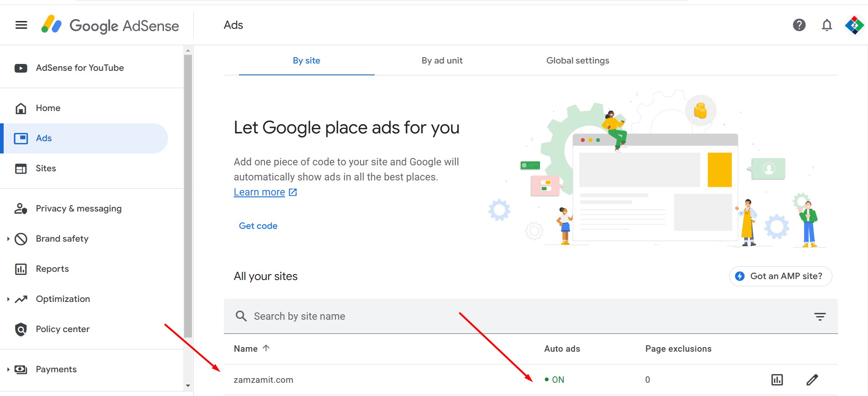Open the Help question mark icon

(799, 25)
